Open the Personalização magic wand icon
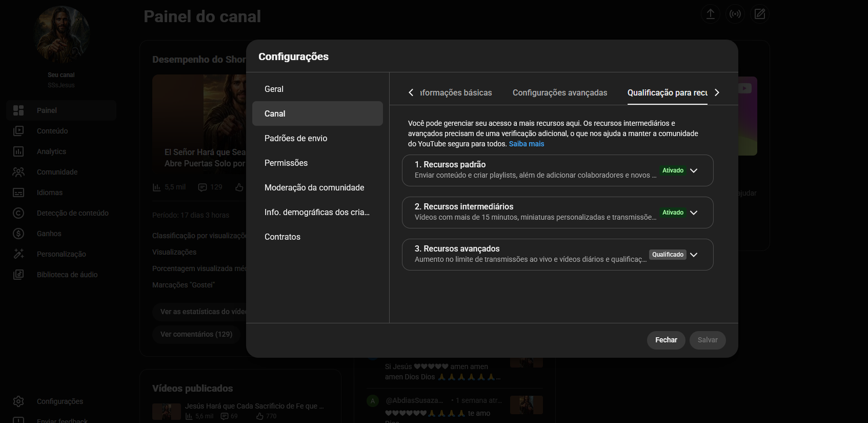The image size is (868, 423). pos(18,254)
